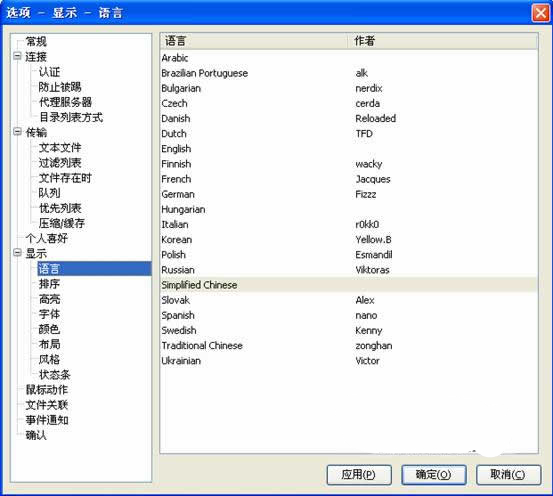Choose Arabic in the language list
The width and height of the screenshot is (553, 496).
click(x=175, y=58)
